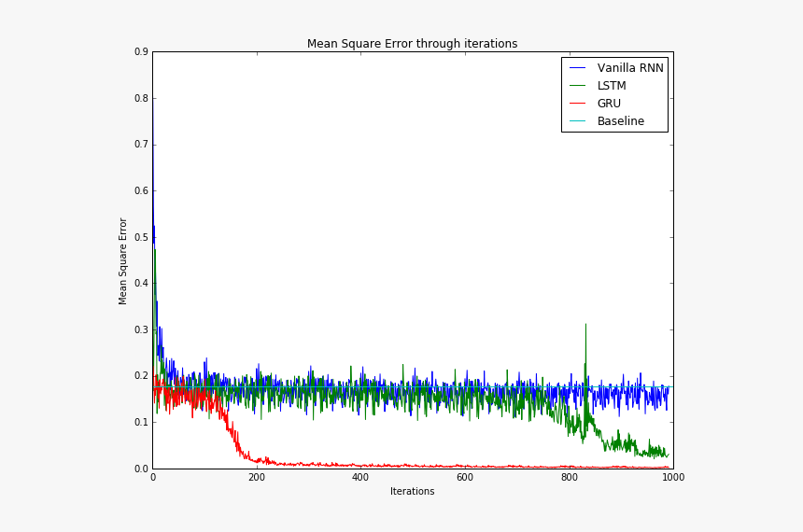
Task: Click the 400 tick label on x-axis
Action: click(x=360, y=478)
